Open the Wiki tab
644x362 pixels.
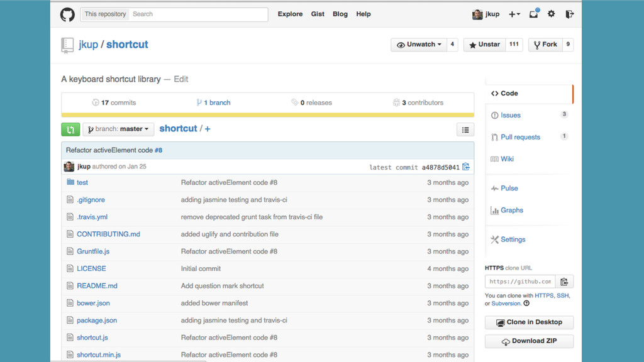point(507,159)
